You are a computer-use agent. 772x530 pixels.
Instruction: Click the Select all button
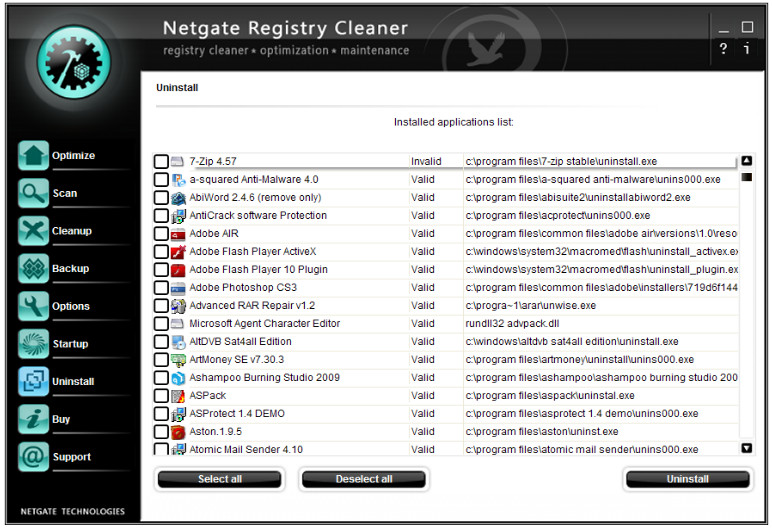pyautogui.click(x=220, y=479)
